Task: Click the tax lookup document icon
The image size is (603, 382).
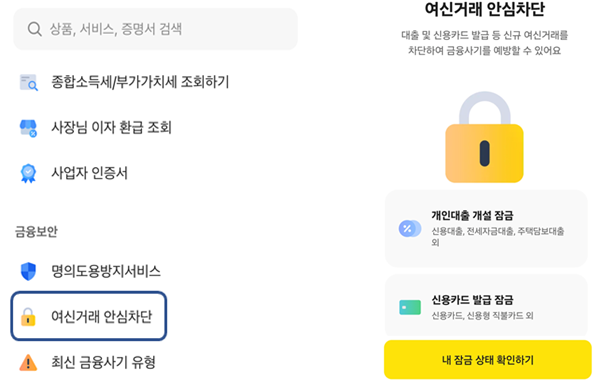Action: [29, 82]
